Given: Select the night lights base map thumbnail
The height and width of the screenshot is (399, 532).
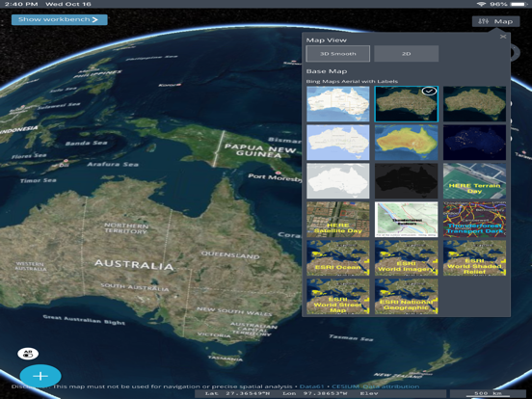Looking at the screenshot, I should [474, 143].
